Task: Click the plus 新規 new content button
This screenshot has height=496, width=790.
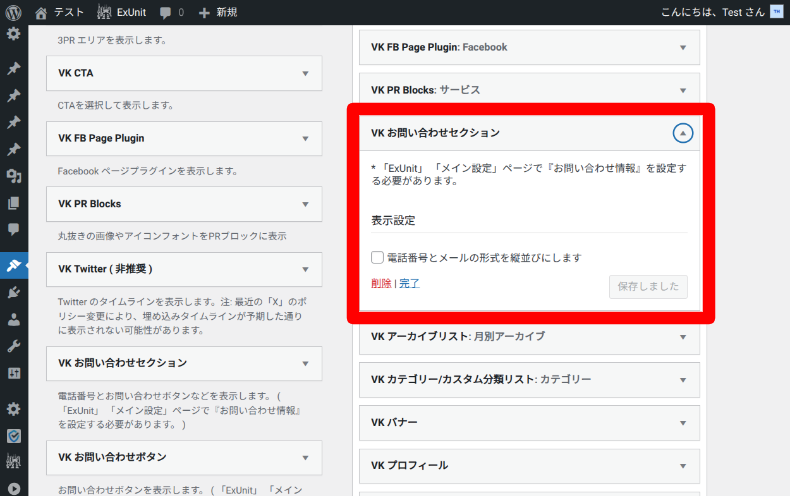Action: point(218,12)
